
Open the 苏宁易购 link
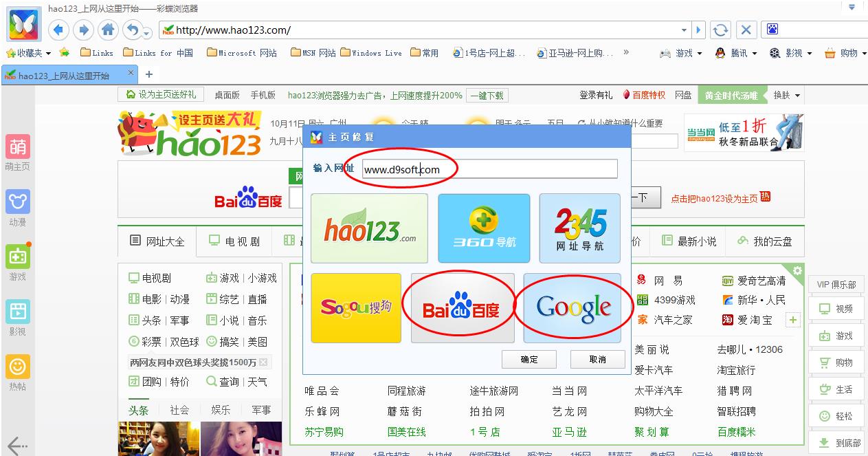point(324,432)
